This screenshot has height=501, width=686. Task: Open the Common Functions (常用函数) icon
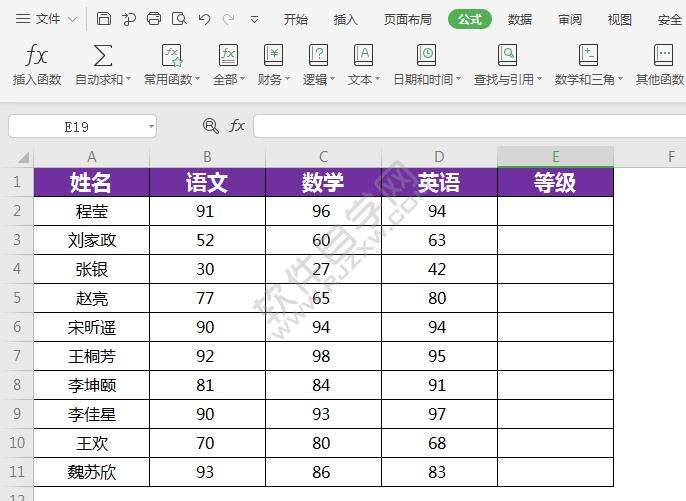click(172, 56)
